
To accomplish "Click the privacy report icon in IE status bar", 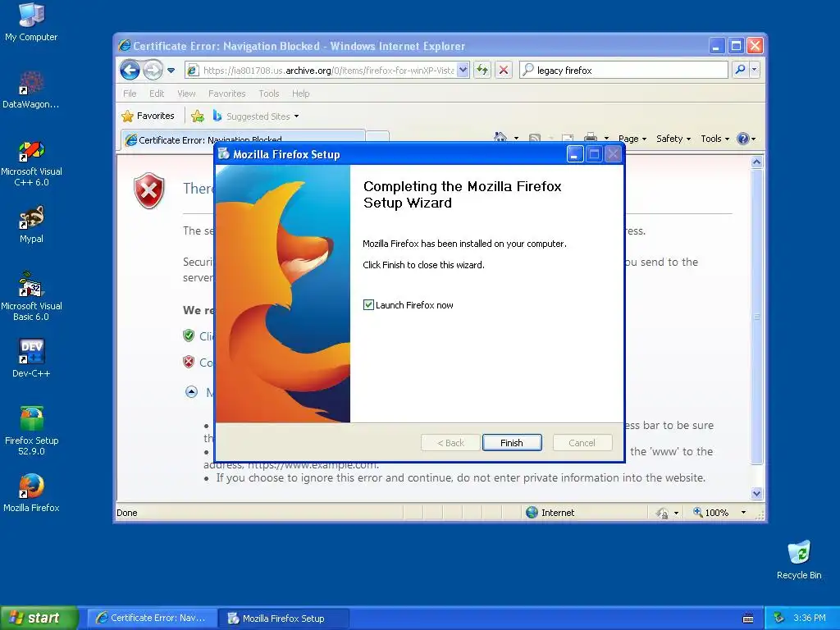I will tap(662, 513).
